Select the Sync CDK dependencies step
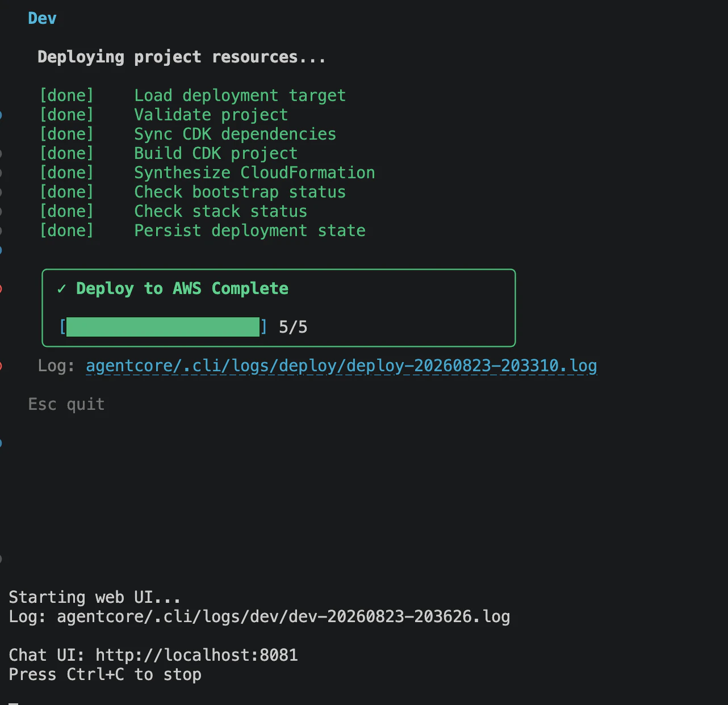The image size is (728, 705). point(235,134)
